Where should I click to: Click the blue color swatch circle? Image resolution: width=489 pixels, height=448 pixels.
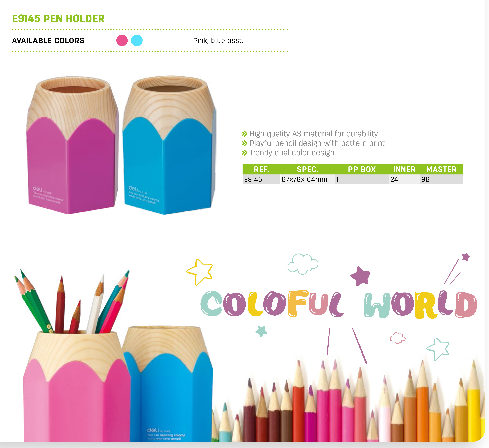click(x=137, y=40)
